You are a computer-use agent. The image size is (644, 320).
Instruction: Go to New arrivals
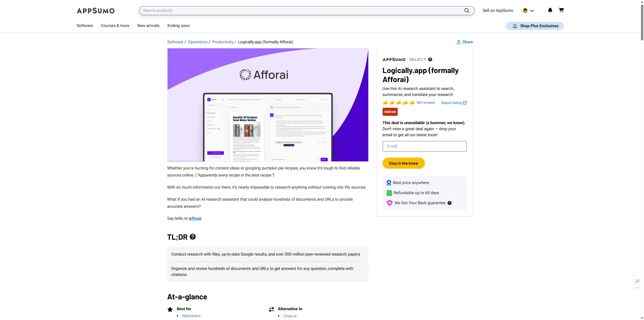click(x=148, y=26)
